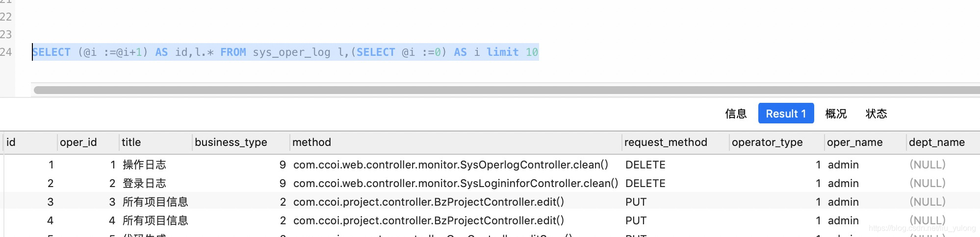Open the 状态 tab
The height and width of the screenshot is (237, 980).
(876, 114)
